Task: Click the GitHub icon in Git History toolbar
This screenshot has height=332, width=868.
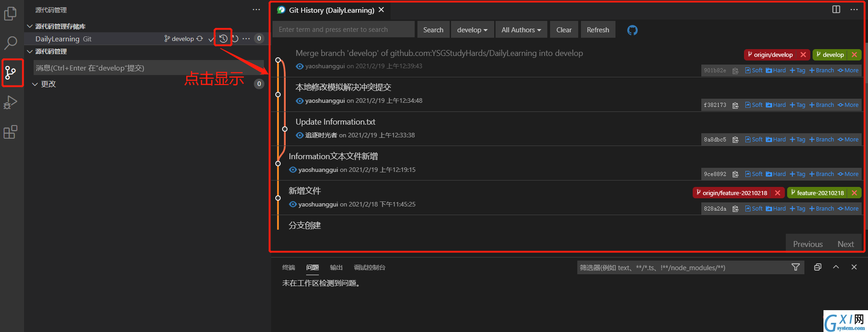Action: [632, 30]
